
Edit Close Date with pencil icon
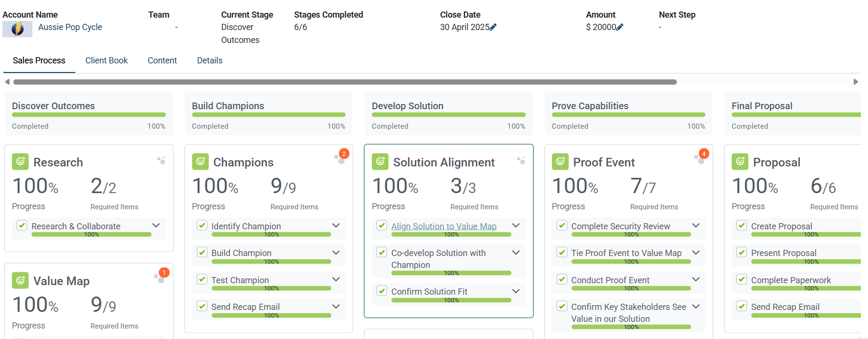pyautogui.click(x=493, y=27)
